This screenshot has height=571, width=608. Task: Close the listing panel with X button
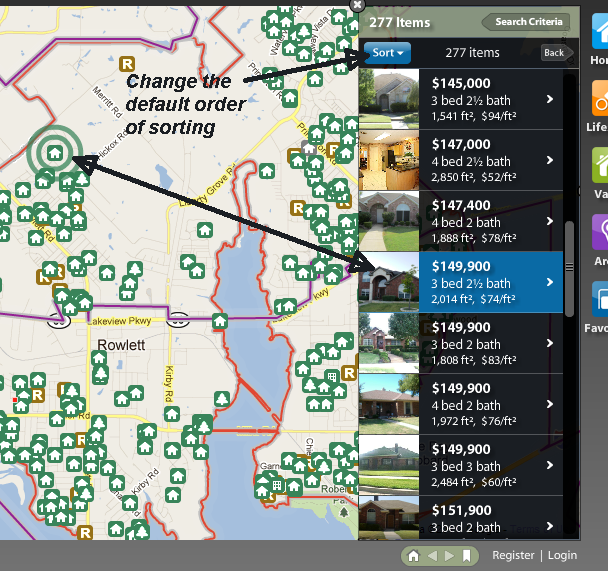coord(359,5)
